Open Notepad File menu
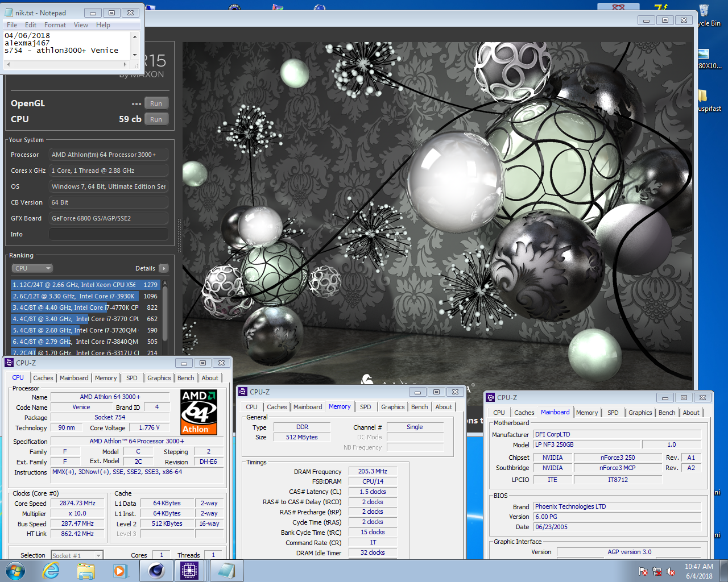The height and width of the screenshot is (582, 728). click(12, 25)
